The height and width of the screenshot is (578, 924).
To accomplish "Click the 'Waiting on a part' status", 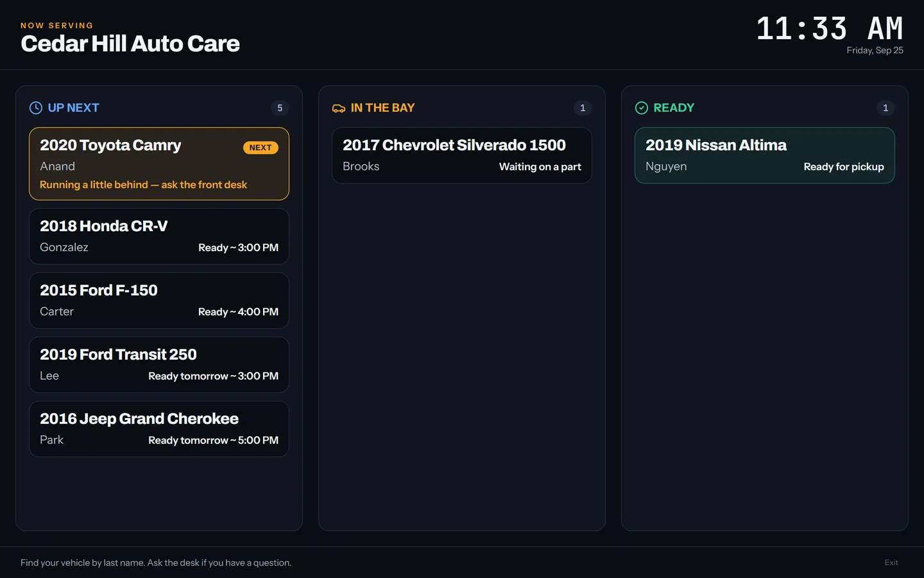I will click(540, 167).
